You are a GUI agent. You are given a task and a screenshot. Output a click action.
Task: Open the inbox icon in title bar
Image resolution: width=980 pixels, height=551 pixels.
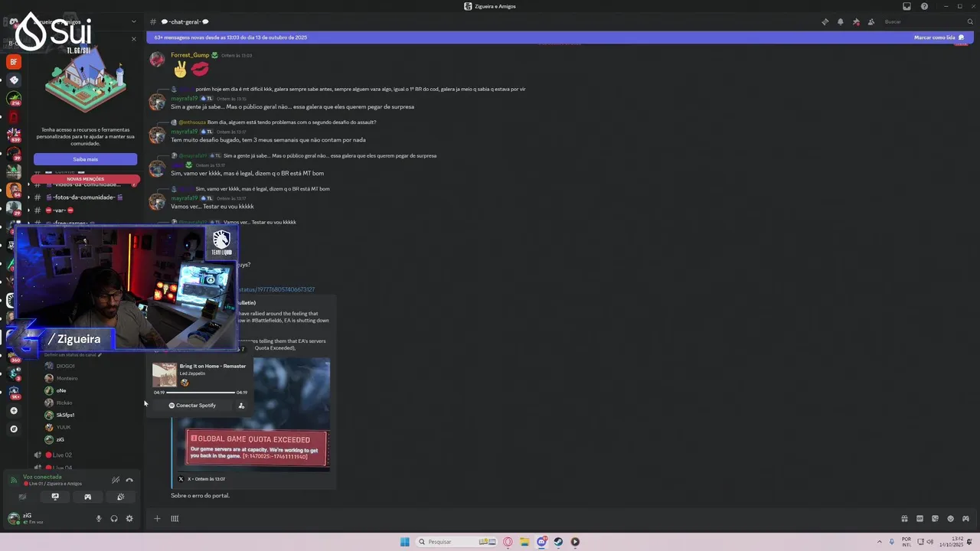[906, 6]
